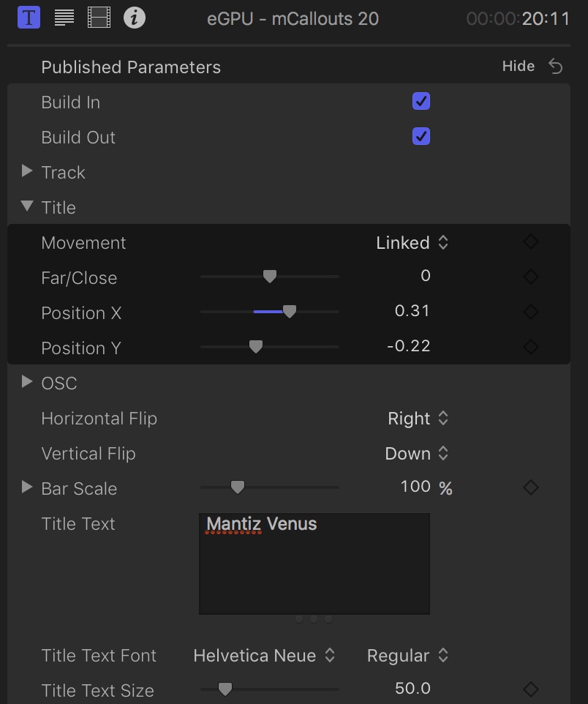Expand the OSC section

pos(27,381)
